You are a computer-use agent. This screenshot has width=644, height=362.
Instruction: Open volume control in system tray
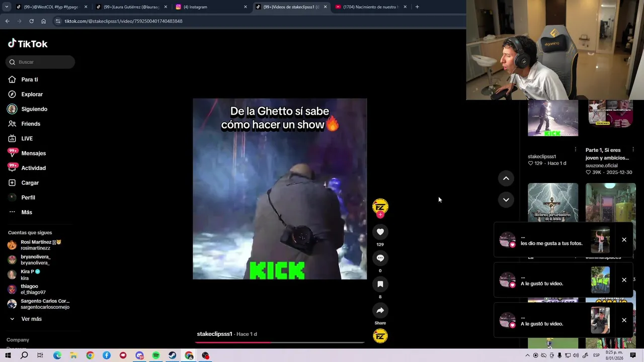[x=577, y=355]
